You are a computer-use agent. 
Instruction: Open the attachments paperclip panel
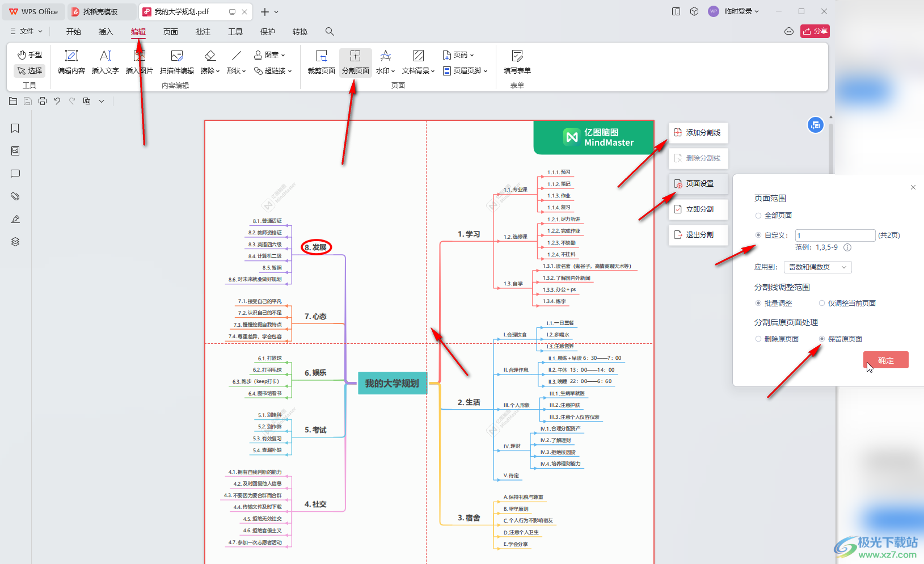[15, 196]
